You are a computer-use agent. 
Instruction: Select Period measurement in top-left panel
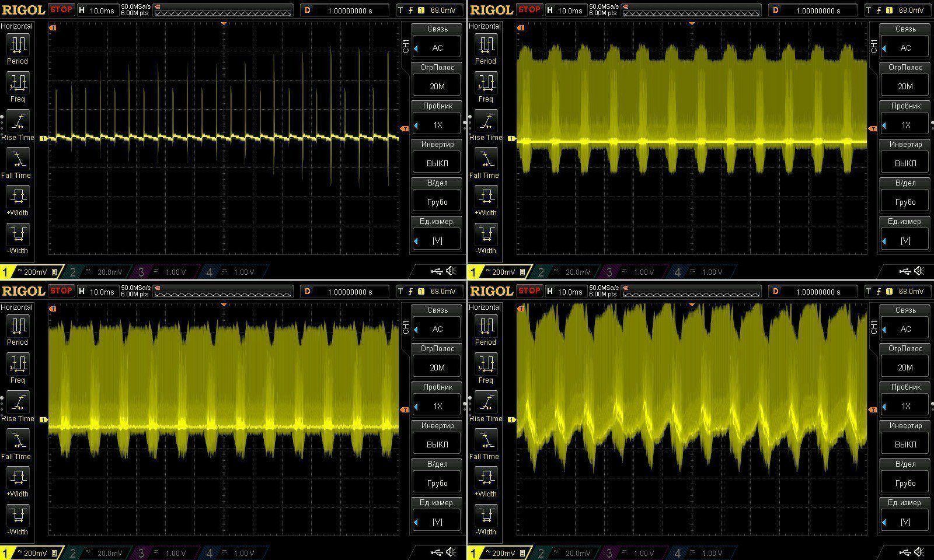click(x=18, y=48)
